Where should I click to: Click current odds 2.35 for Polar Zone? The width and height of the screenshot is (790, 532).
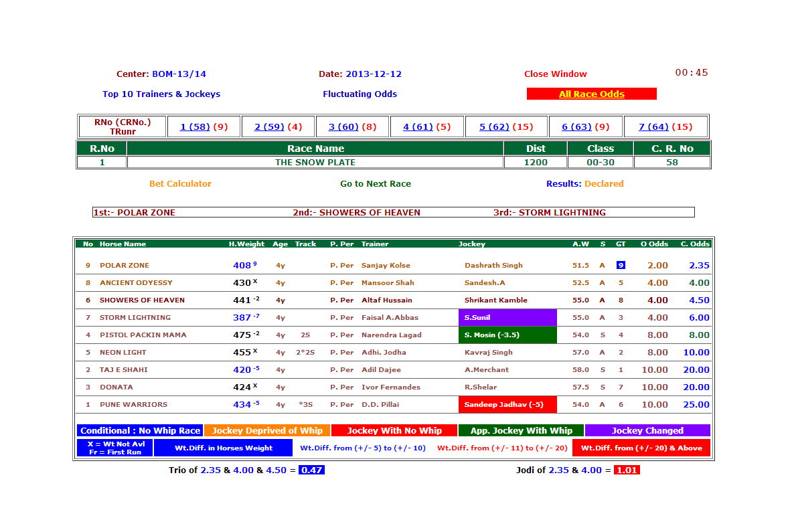[699, 266]
